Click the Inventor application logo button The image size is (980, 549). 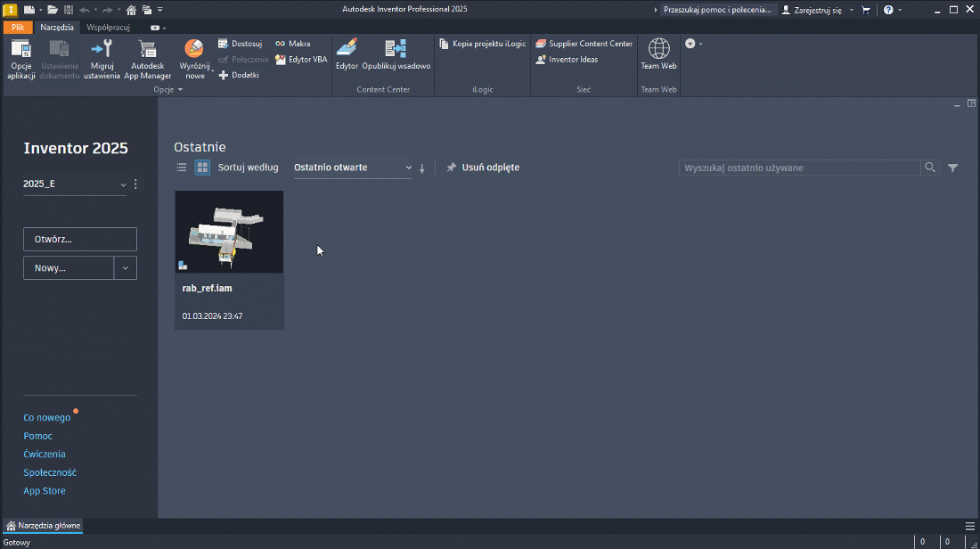click(x=10, y=10)
